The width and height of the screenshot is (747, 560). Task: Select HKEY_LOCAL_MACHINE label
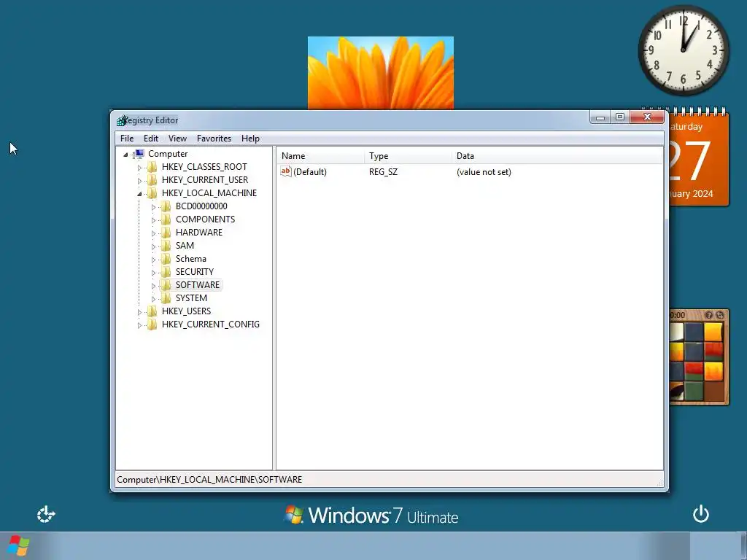209,192
